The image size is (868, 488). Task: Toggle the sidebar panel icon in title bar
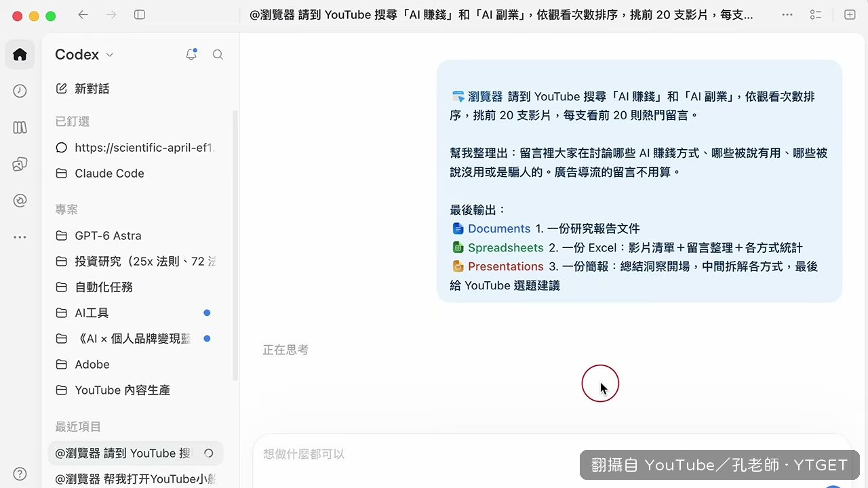tap(140, 15)
